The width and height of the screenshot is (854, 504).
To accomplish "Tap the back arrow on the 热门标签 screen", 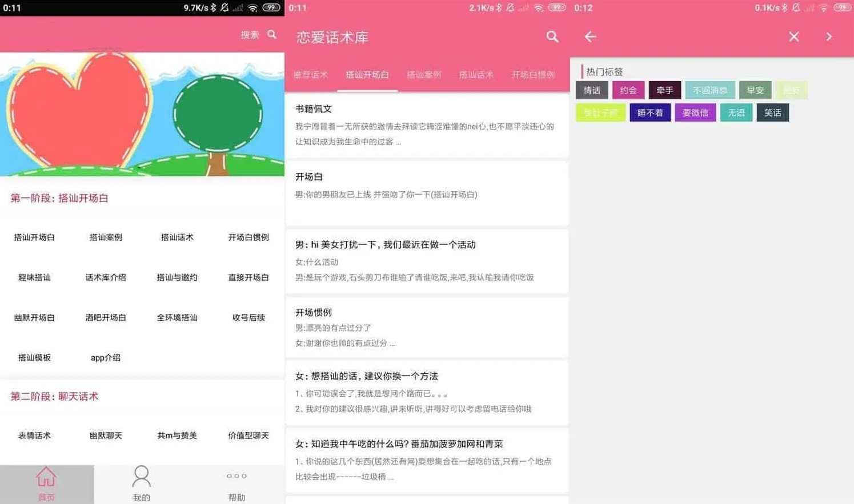I will [590, 37].
